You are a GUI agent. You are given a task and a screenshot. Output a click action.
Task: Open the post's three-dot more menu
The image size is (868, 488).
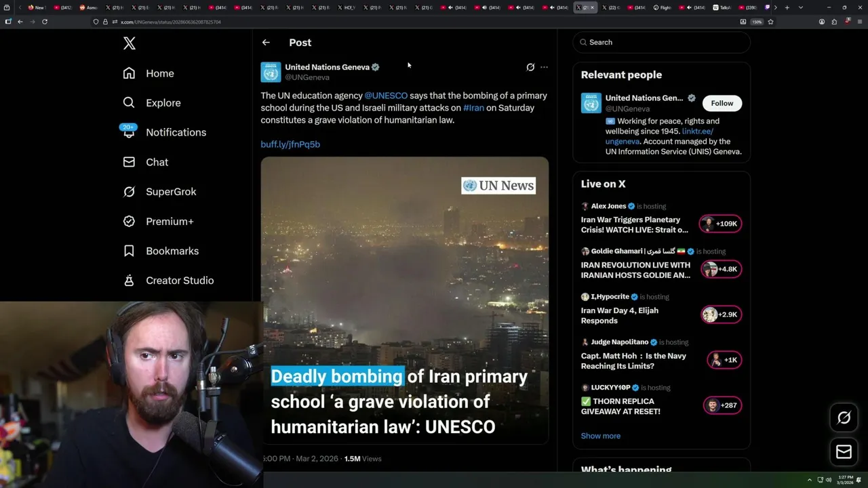tap(544, 67)
